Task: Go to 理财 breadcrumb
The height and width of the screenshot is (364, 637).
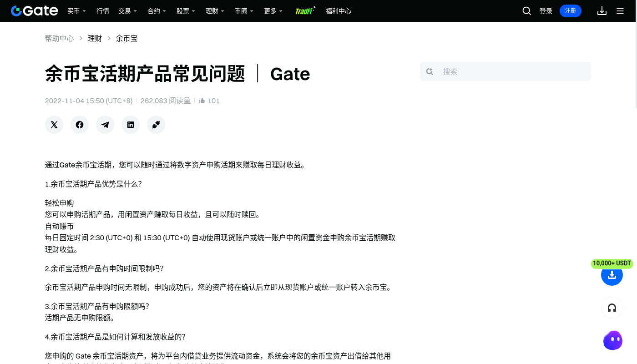Action: click(x=95, y=39)
